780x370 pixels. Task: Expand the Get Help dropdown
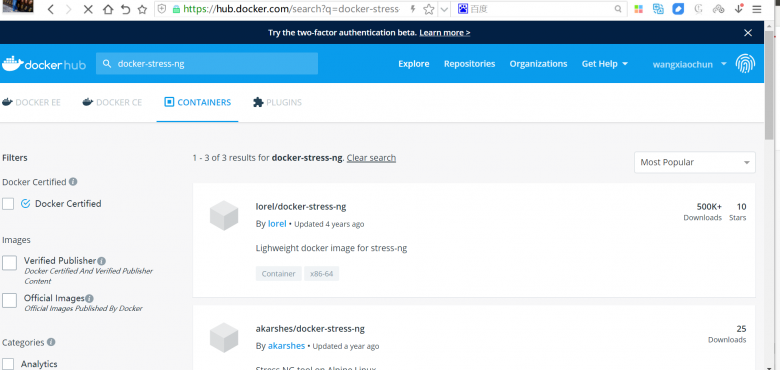coord(605,64)
